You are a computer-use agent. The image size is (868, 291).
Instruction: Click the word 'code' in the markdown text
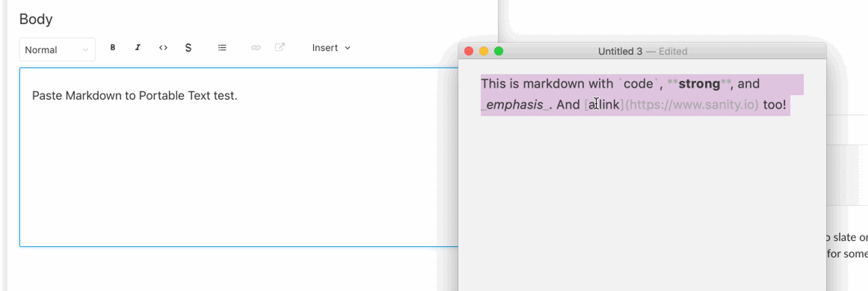tap(638, 84)
